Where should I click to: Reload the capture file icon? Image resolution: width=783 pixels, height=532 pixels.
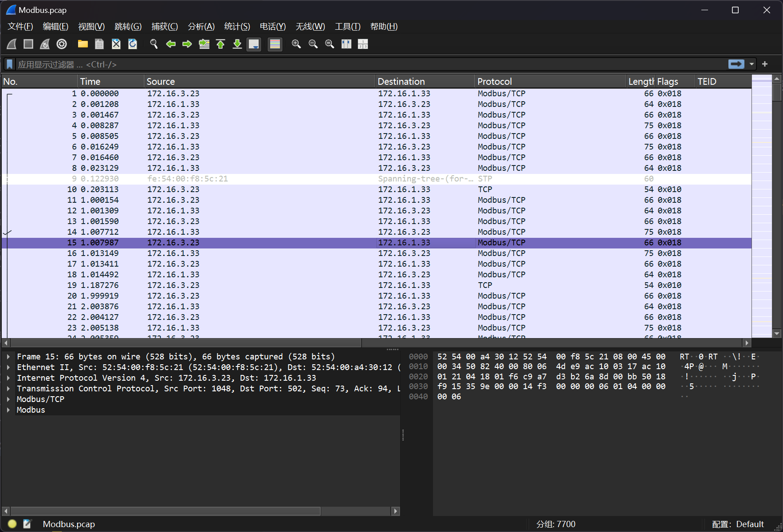point(133,44)
